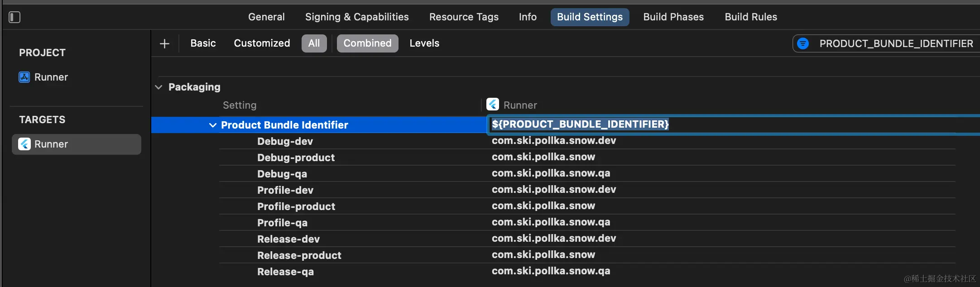
Task: Edit the ${PRODUCT_BUNDLE_IDENTIFIER} value field
Action: 580,124
